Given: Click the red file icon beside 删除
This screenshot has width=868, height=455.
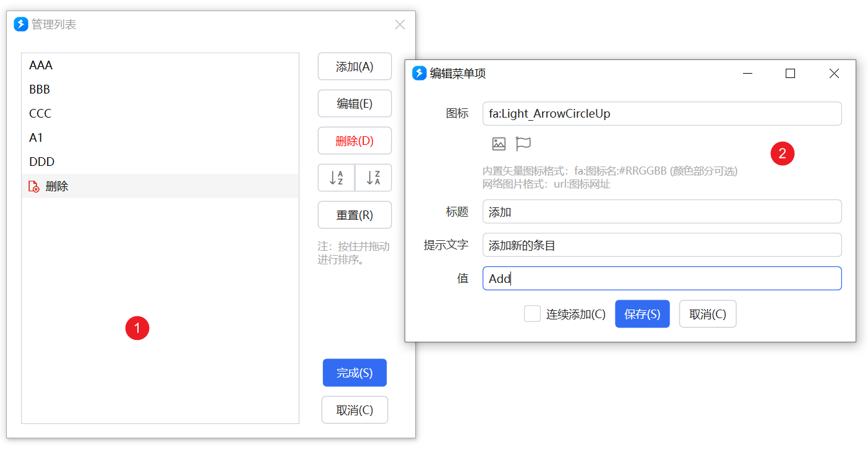Looking at the screenshot, I should [x=34, y=186].
